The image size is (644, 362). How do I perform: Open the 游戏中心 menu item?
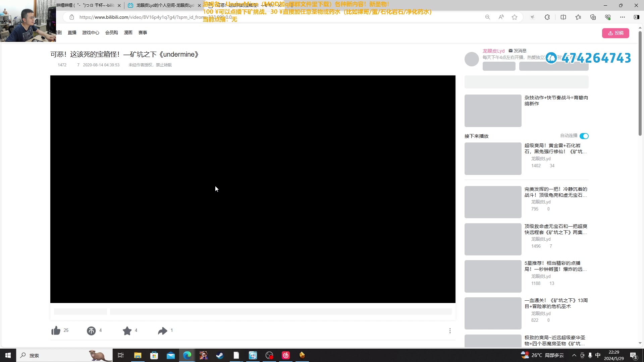[x=91, y=33]
